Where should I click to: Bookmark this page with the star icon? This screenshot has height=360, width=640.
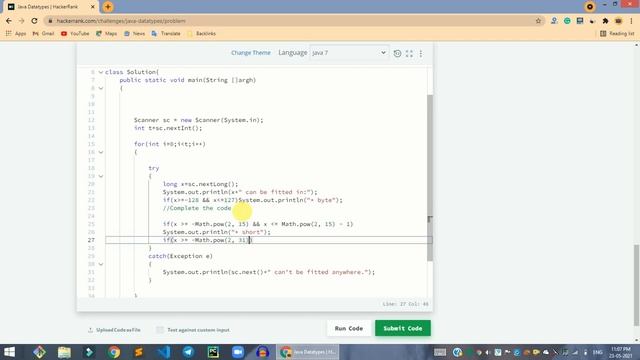538,20
